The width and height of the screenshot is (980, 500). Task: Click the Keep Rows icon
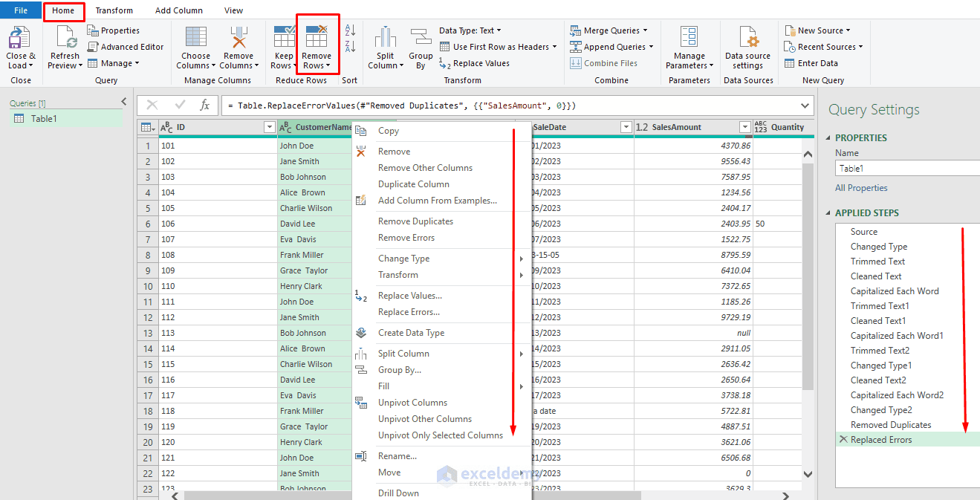click(284, 37)
